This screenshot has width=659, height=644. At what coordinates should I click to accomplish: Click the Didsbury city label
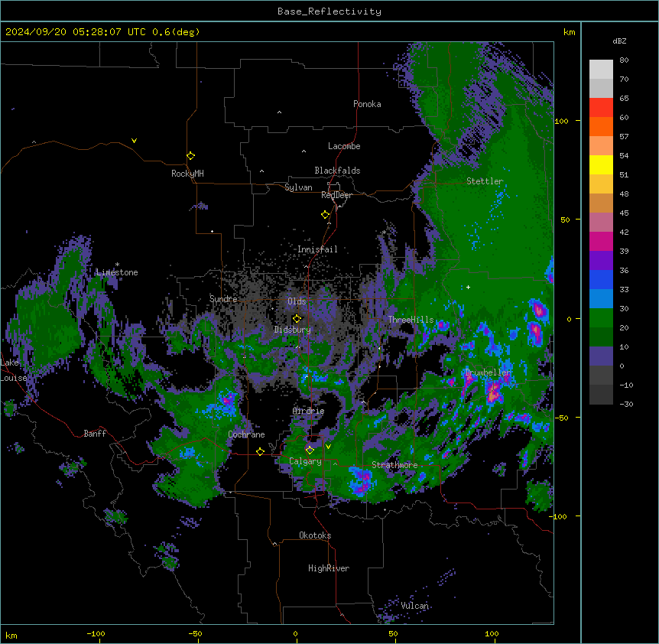293,330
